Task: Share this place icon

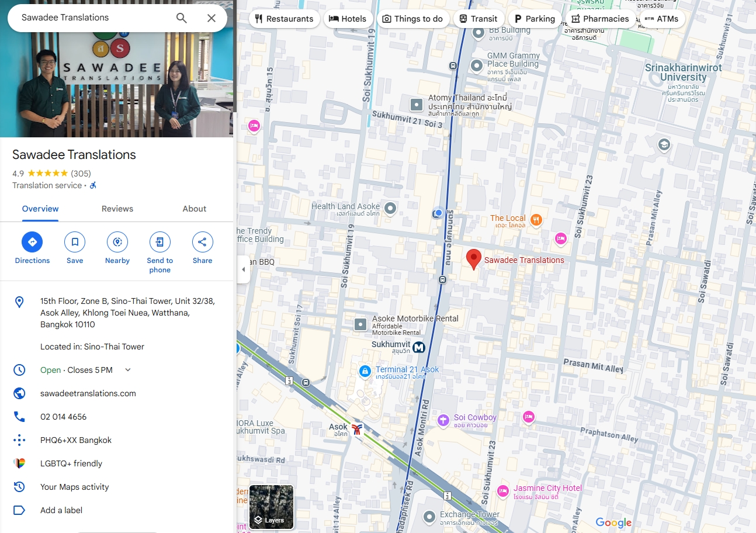Action: [202, 242]
